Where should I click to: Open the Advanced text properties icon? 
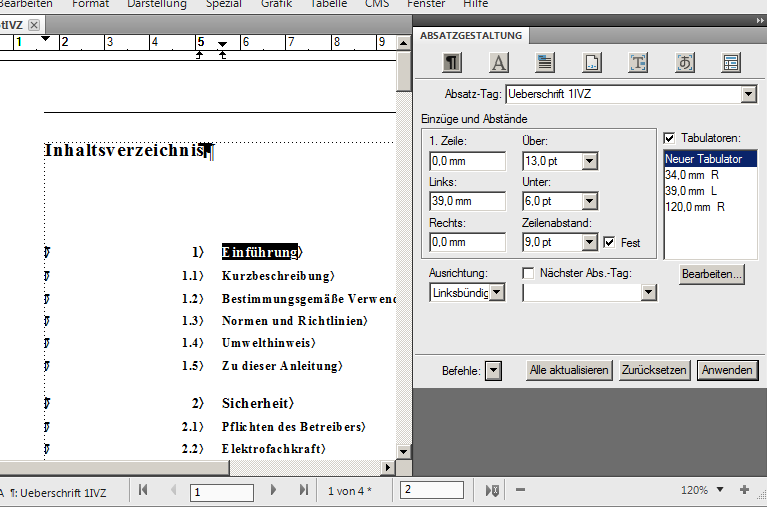tap(638, 63)
